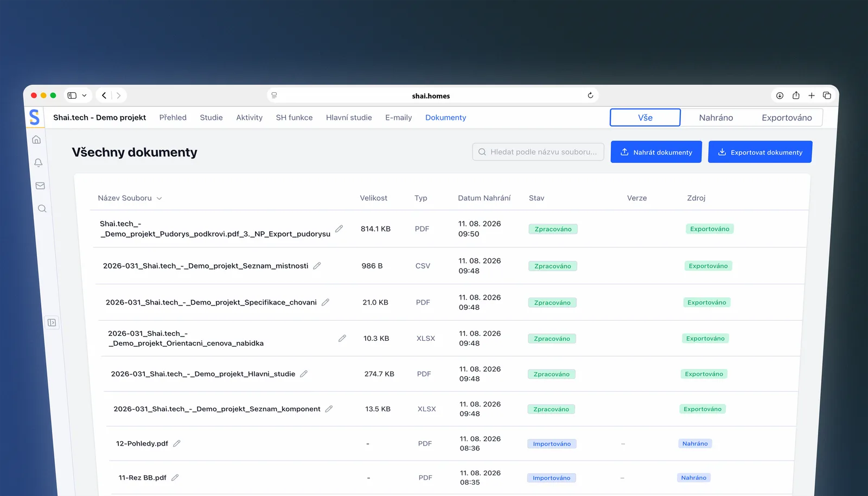Click the Velikost column header
This screenshot has width=868, height=496.
374,198
